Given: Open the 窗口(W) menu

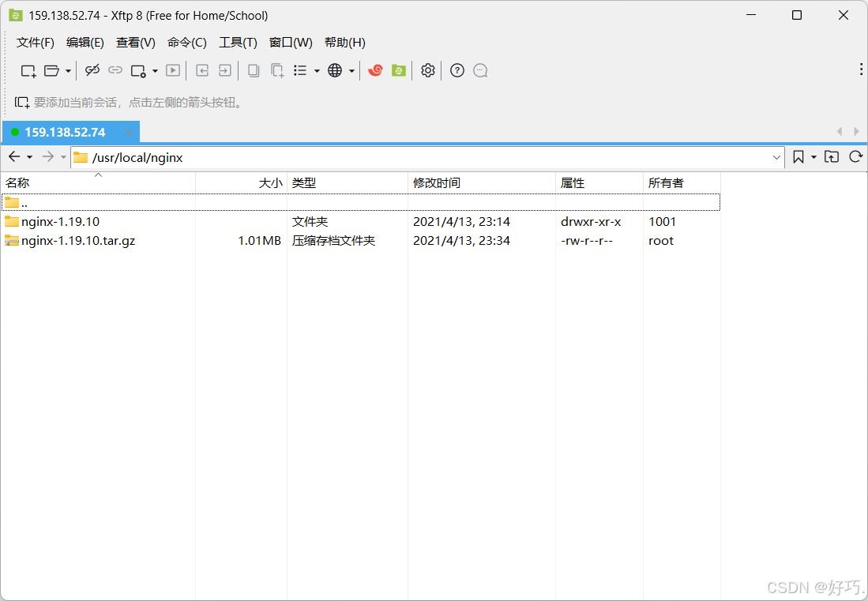Looking at the screenshot, I should [x=291, y=43].
